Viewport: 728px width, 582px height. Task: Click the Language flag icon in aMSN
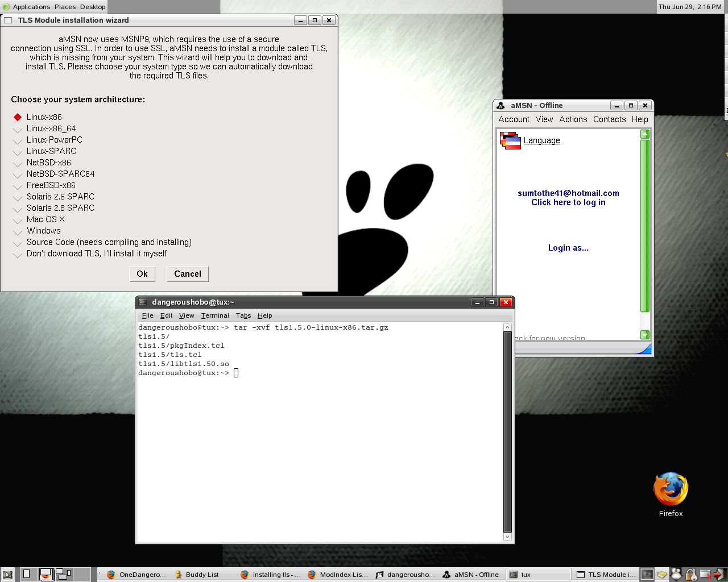click(510, 140)
